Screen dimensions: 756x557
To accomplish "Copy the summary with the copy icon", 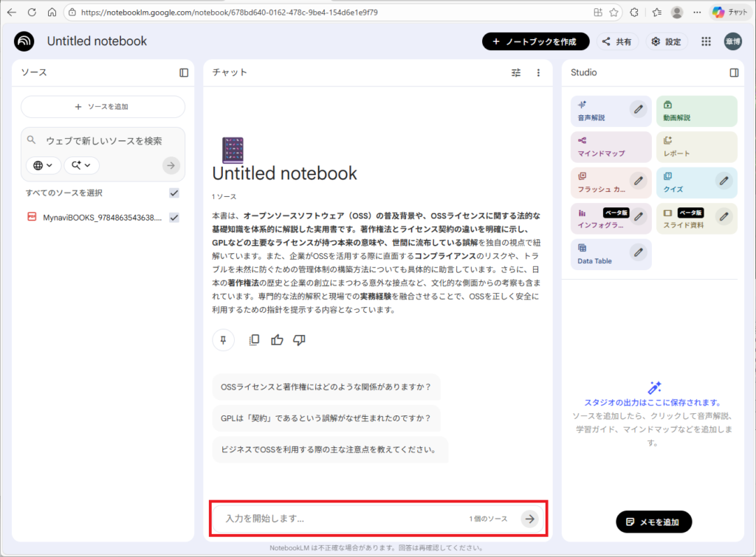I will tap(254, 340).
